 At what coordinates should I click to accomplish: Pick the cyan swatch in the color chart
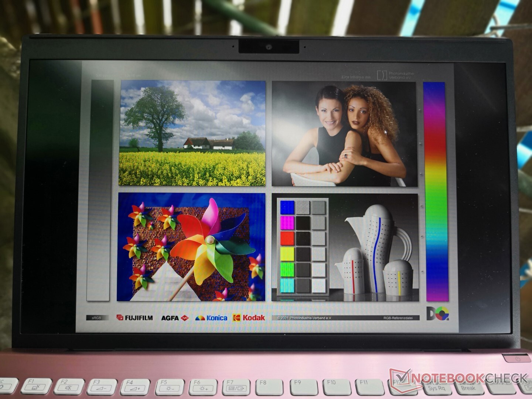(287, 285)
